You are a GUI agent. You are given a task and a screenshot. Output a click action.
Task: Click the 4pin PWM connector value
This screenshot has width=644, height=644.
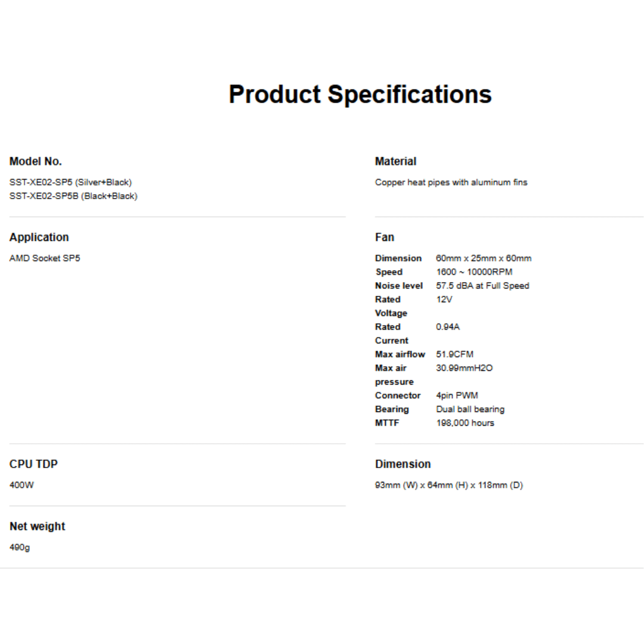click(x=457, y=395)
